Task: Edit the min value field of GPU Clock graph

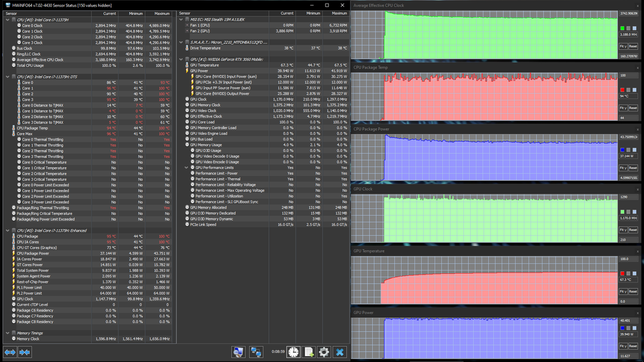Action: pos(628,240)
